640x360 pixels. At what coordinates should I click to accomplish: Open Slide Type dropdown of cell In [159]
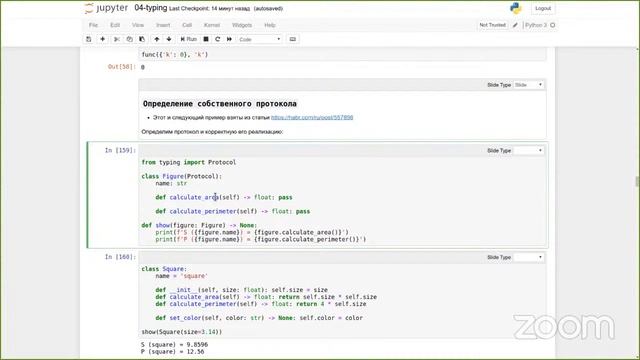point(529,151)
